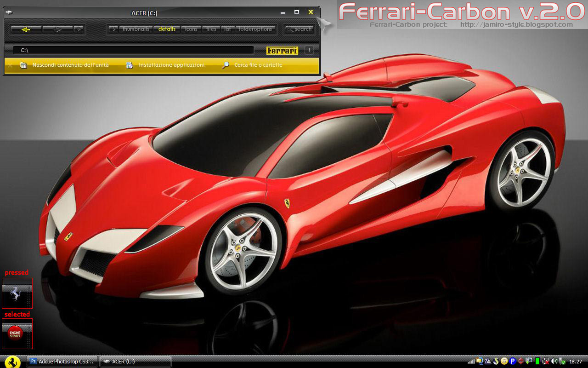588x368 pixels.
Task: Select the details view tab
Action: tap(167, 29)
